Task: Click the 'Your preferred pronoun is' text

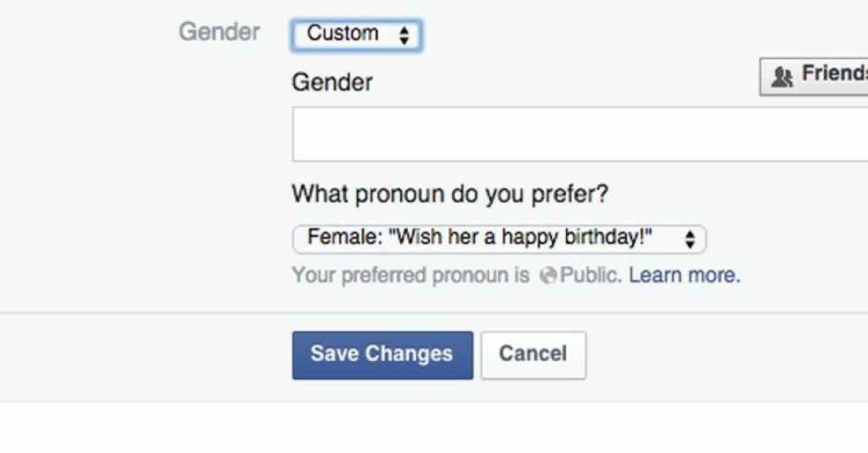Action: [411, 276]
